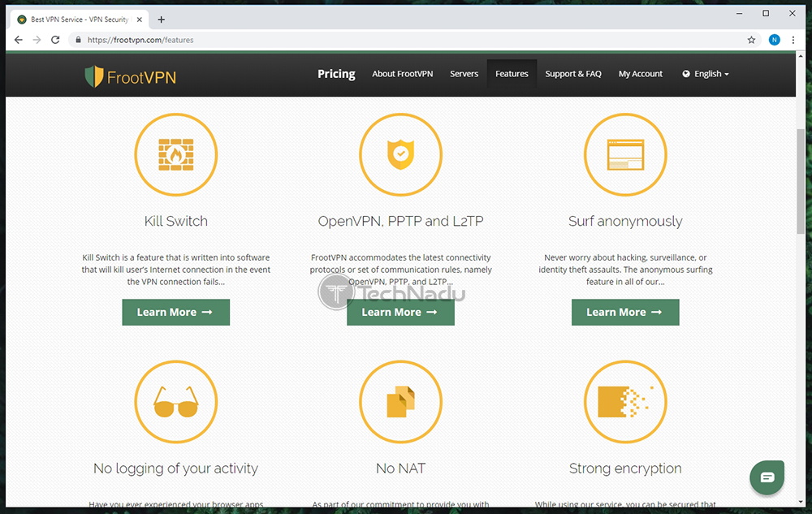Screen dimensions: 812x514
Task: Click the Strong encryption pixel icon
Action: [625, 402]
